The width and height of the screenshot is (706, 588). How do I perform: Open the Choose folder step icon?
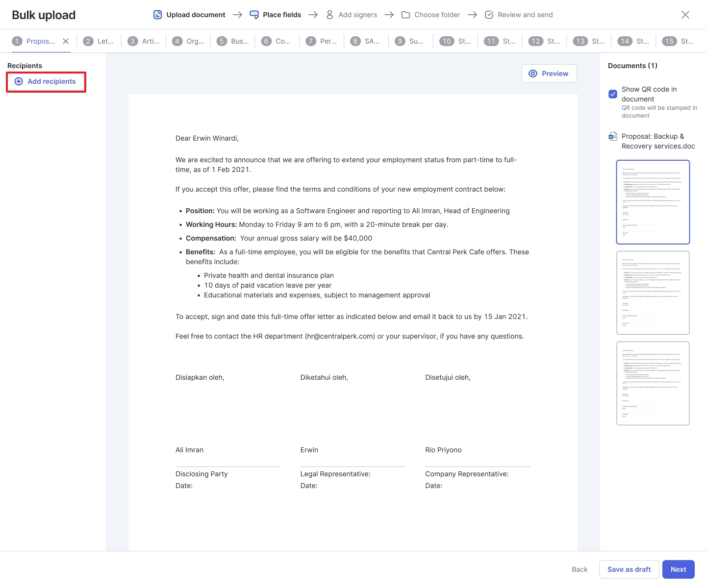[405, 15]
